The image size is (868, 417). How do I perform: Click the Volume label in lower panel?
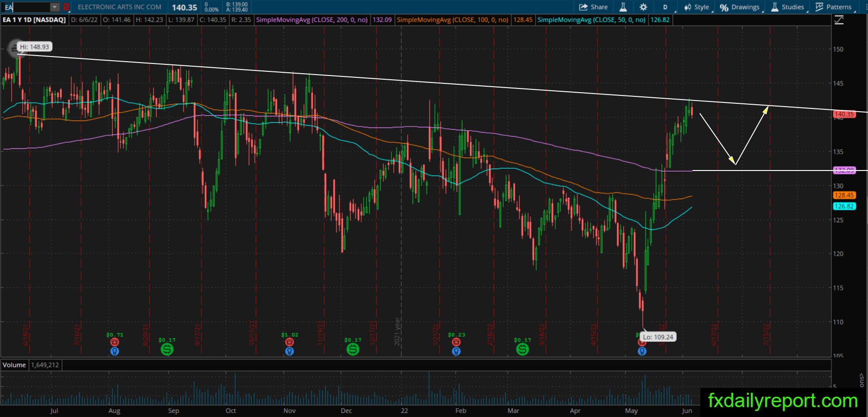[x=14, y=365]
